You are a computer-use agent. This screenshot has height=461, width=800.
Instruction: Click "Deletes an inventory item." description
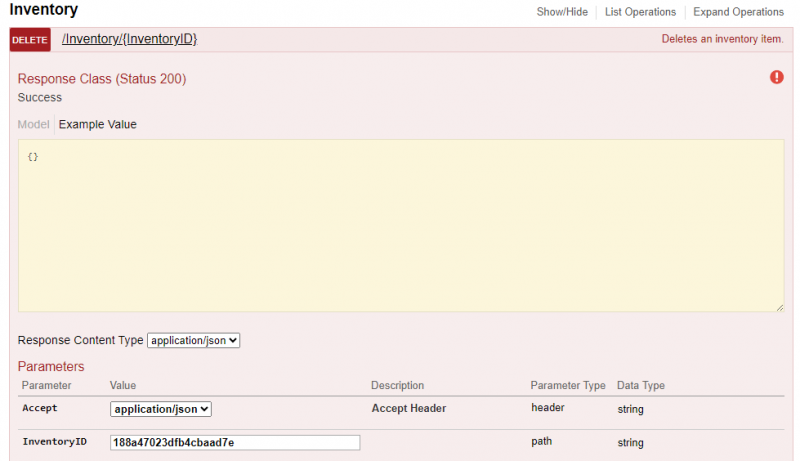(722, 40)
